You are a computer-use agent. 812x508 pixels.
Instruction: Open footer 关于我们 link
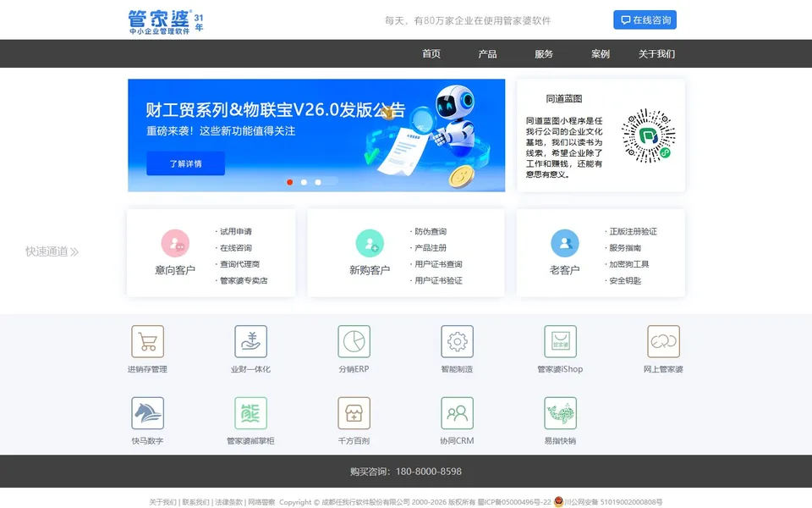coord(162,502)
